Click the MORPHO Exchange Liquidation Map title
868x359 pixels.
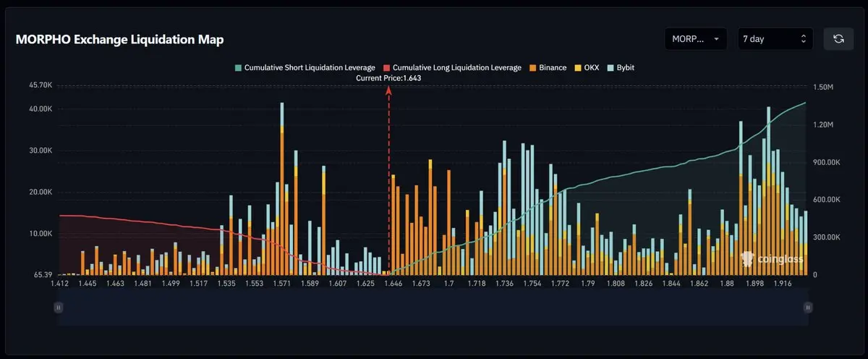click(119, 39)
